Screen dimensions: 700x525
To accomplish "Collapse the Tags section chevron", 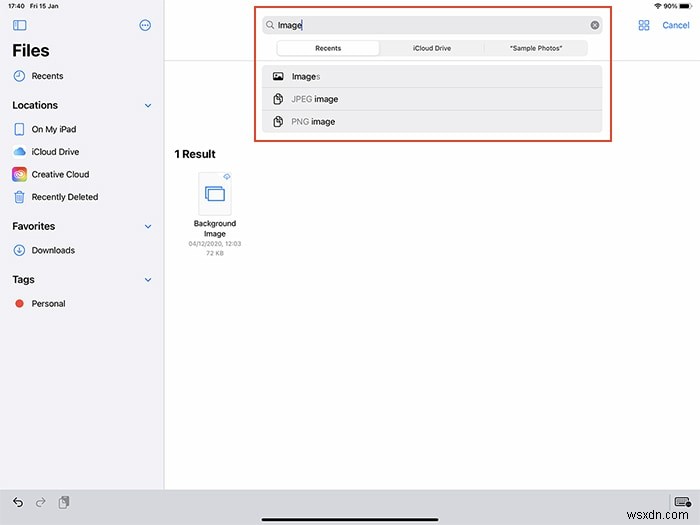I will (x=148, y=280).
